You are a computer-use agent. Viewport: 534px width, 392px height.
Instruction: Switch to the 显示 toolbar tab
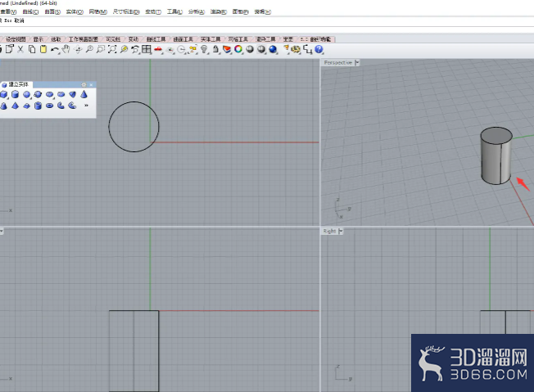[38, 39]
